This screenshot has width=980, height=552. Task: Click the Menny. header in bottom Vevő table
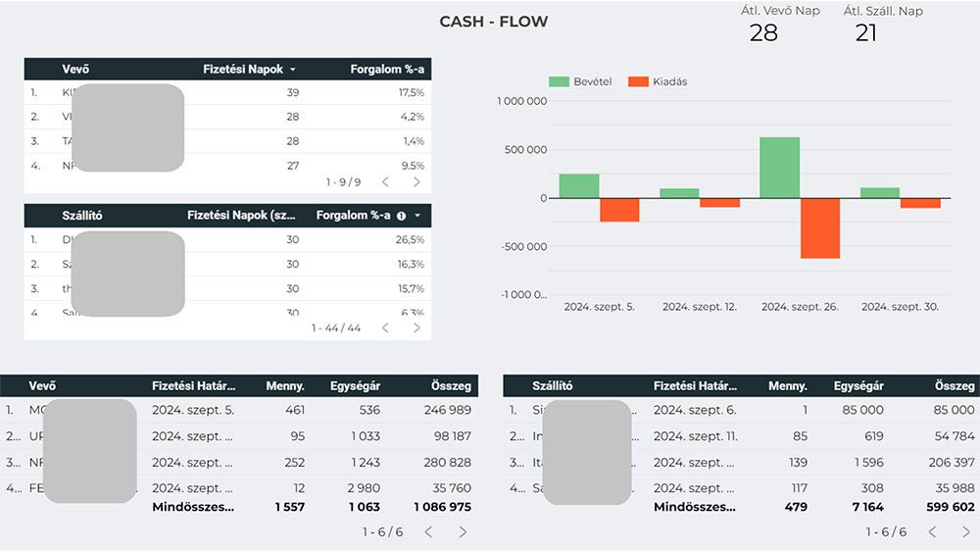pyautogui.click(x=285, y=386)
